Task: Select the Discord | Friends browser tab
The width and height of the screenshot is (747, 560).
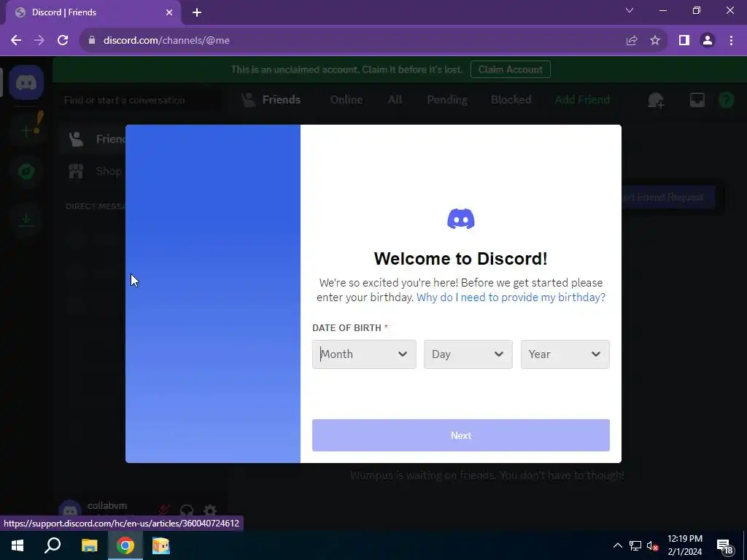Action: pyautogui.click(x=93, y=12)
